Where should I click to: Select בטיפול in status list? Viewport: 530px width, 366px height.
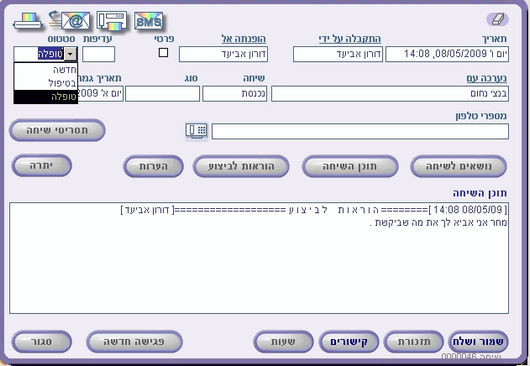(46, 83)
